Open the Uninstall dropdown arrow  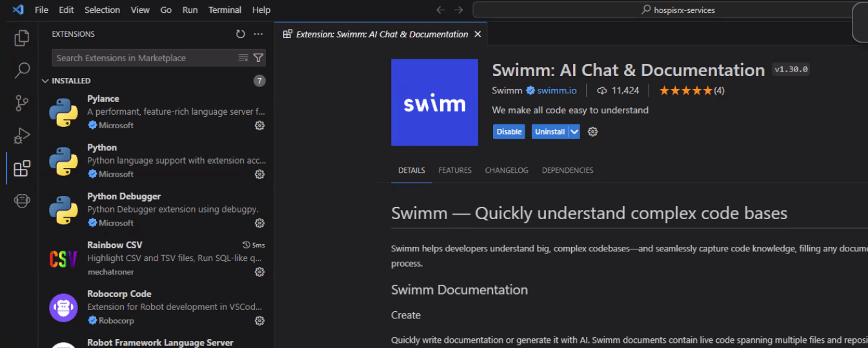[x=574, y=131]
